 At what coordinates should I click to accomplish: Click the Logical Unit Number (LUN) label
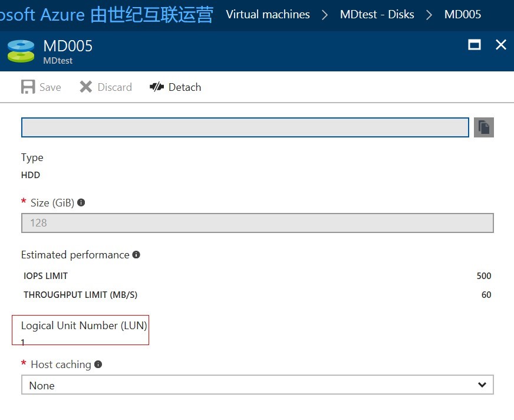pyautogui.click(x=84, y=326)
